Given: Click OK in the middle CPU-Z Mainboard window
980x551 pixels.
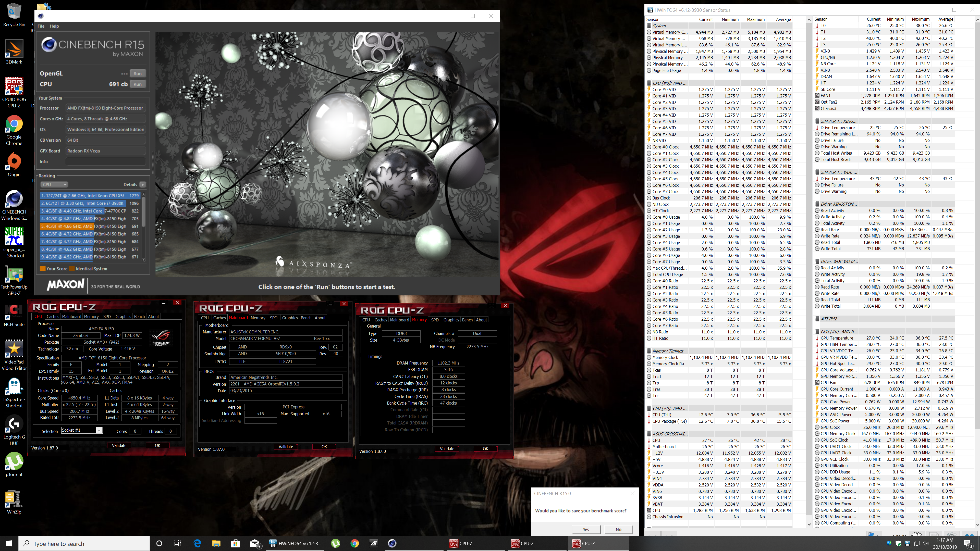Looking at the screenshot, I should [324, 447].
